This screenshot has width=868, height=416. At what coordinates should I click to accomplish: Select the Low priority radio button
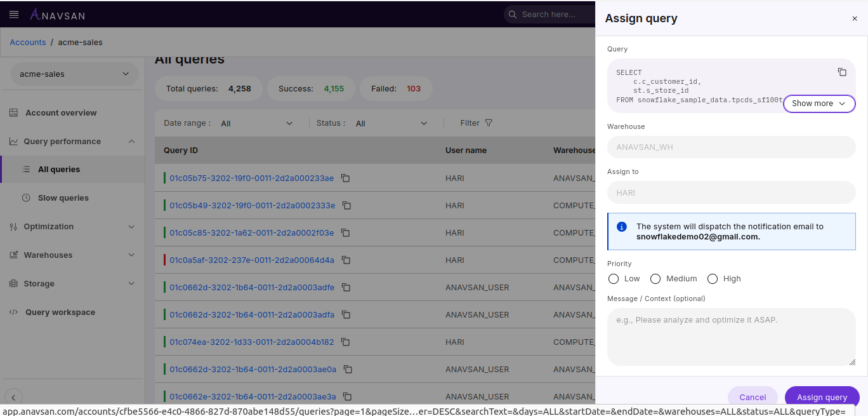coord(614,278)
